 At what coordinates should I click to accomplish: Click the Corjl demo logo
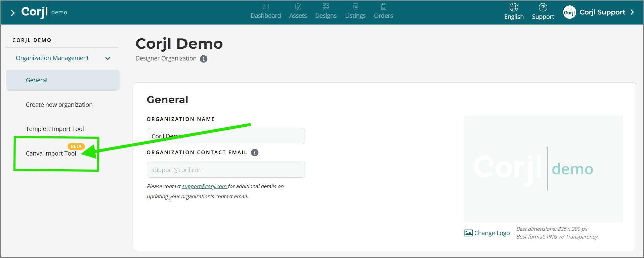[44, 12]
